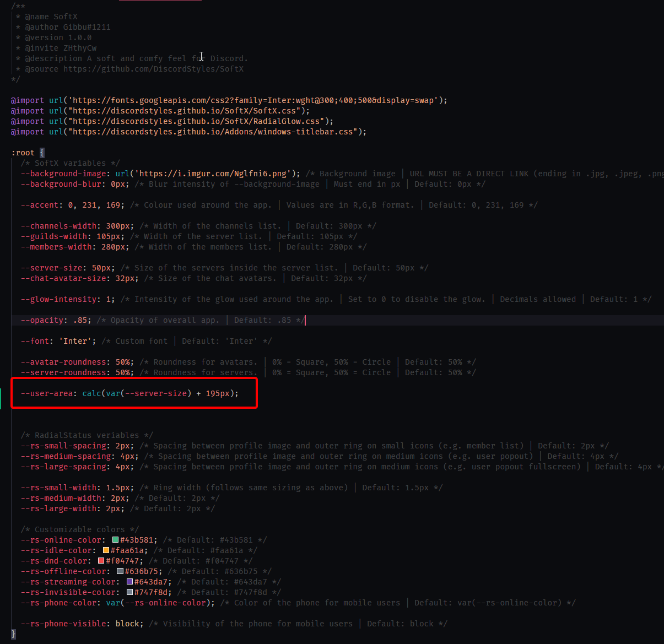
Task: Select the orange #faa61a idle color swatch
Action: (x=105, y=550)
